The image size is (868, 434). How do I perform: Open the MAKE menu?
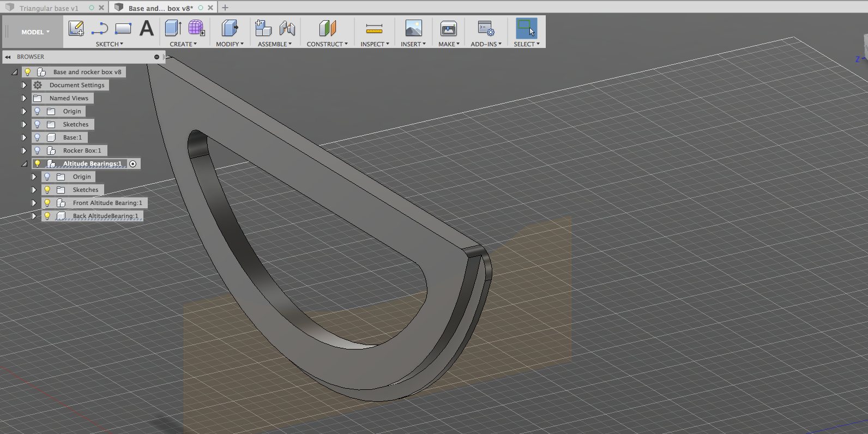(449, 44)
